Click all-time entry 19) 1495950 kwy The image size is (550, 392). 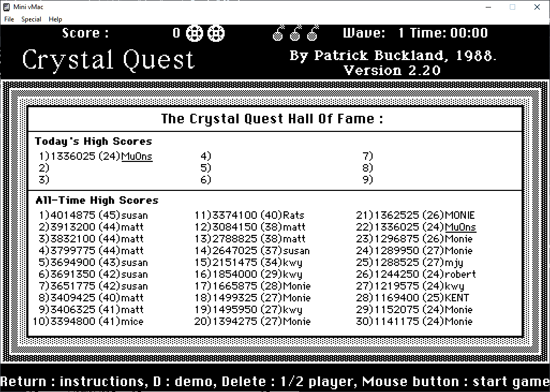click(248, 309)
